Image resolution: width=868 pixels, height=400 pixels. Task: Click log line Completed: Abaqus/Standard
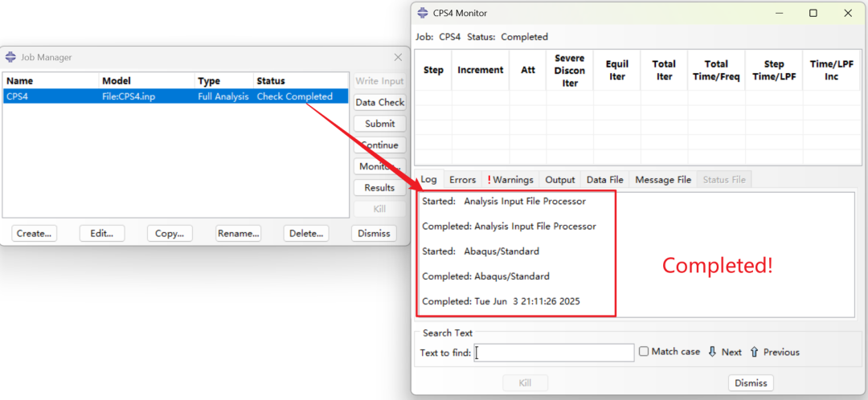485,276
